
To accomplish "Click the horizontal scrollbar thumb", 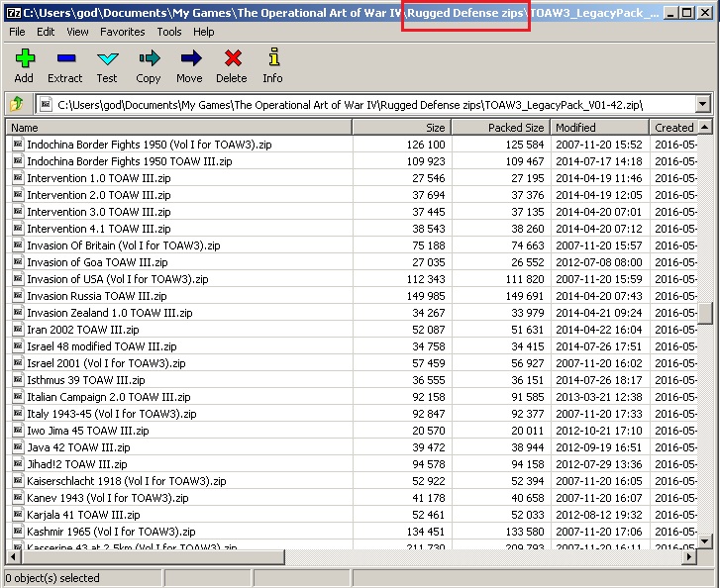I will tap(153, 556).
